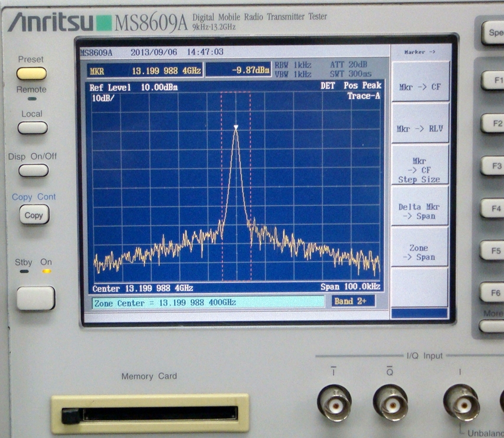Click the blank softkey under Zone -> Span
Screen dimensions: 504x438
tap(420, 287)
